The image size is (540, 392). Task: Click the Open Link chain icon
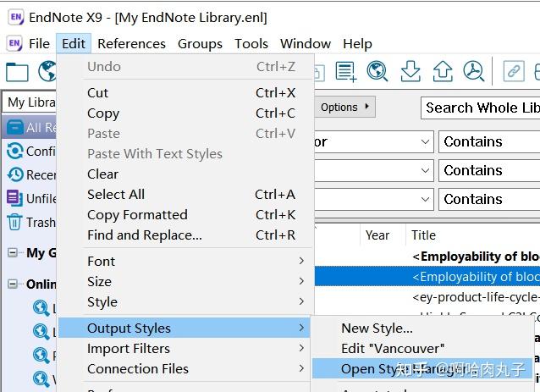coord(514,72)
